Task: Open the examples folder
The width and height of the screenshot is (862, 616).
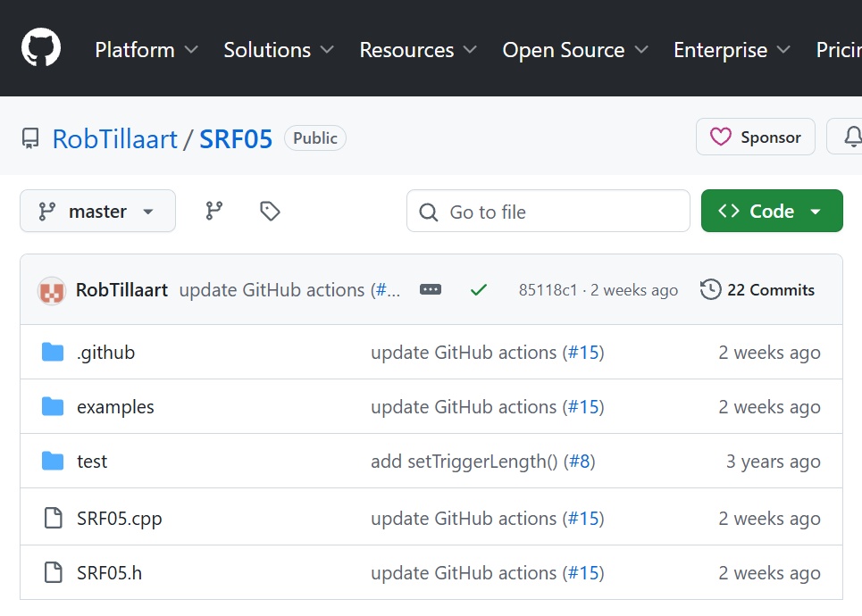Action: click(115, 407)
